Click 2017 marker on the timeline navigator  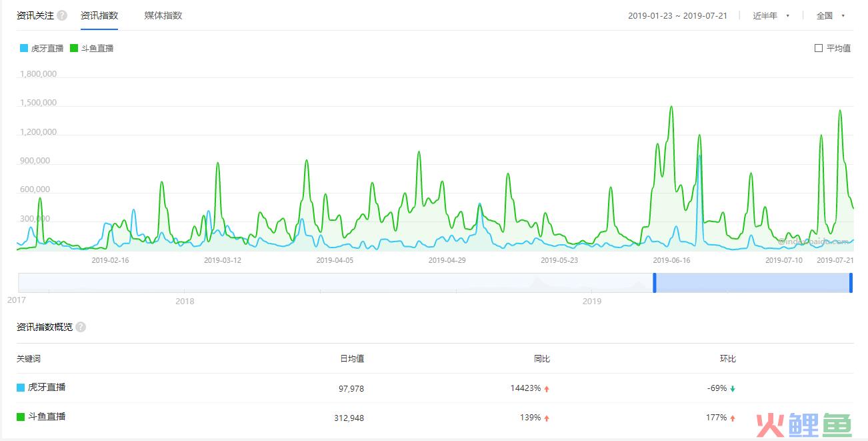[17, 300]
